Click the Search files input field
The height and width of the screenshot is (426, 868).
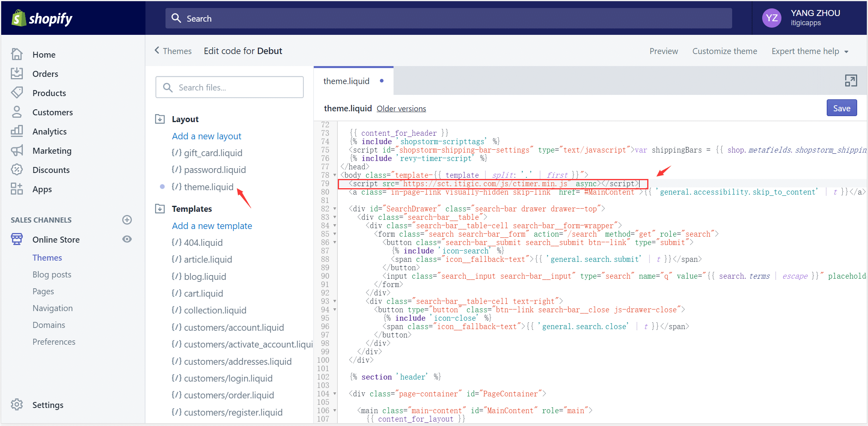coord(230,87)
